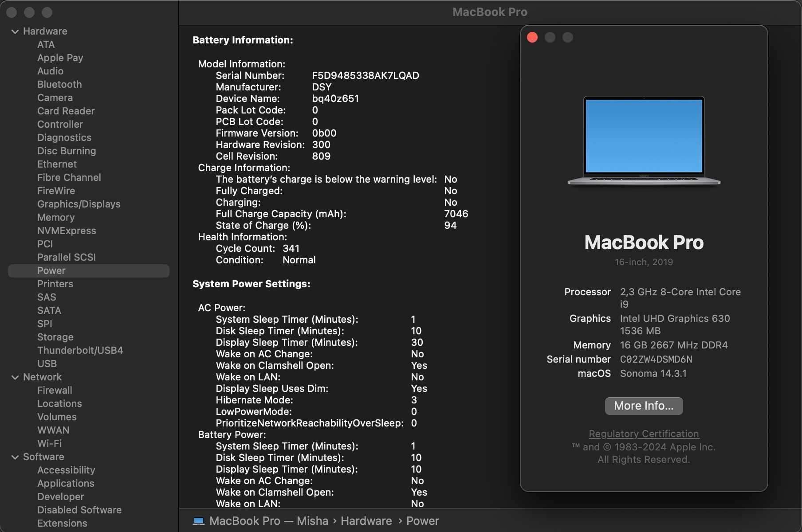Open Locations under Network

point(60,403)
